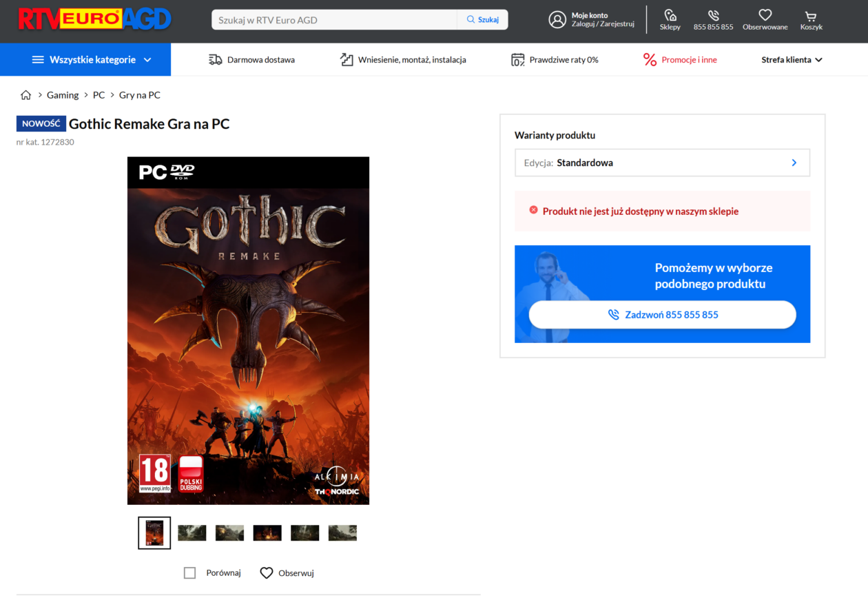
Task: Select Darmowa dostawa in top bar
Action: (251, 60)
